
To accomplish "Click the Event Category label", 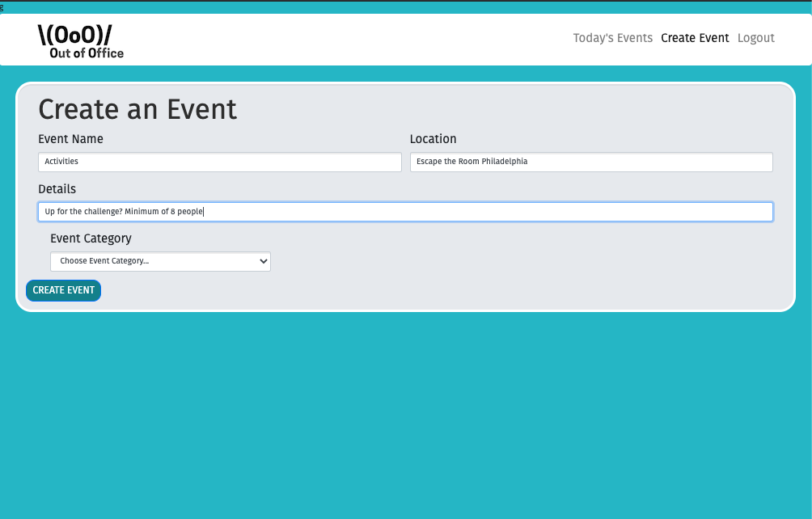I will coord(91,238).
